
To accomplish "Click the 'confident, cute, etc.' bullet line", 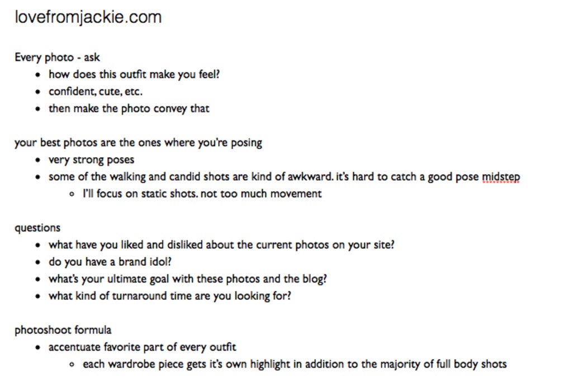I will (95, 91).
